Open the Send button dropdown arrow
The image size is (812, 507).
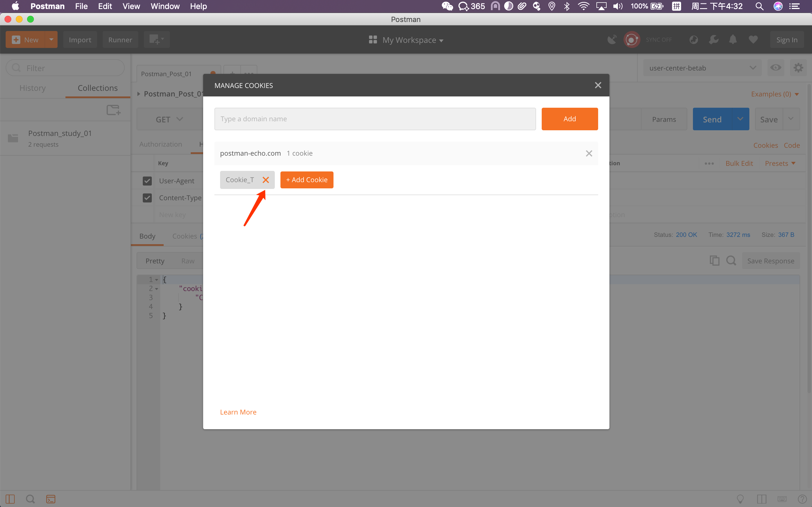(x=740, y=119)
